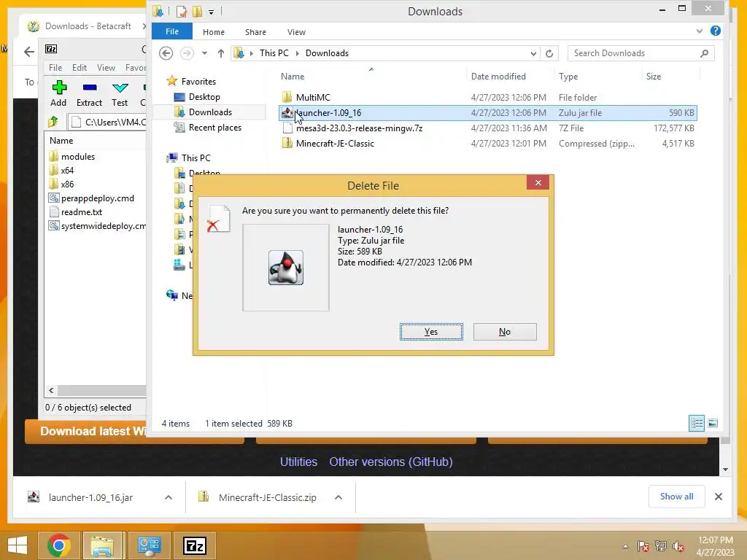
Task: Switch to large icons view
Action: 713,424
